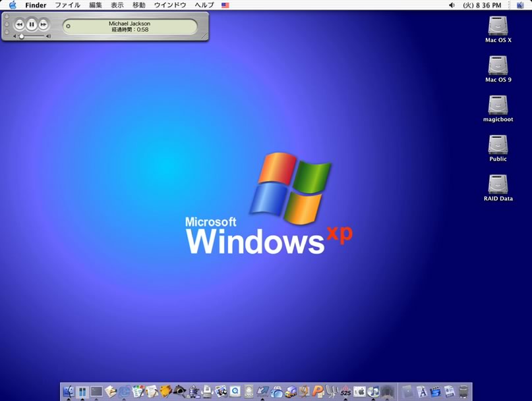Open System Preferences Apple icon in Dock
The image size is (532, 401).
click(359, 392)
